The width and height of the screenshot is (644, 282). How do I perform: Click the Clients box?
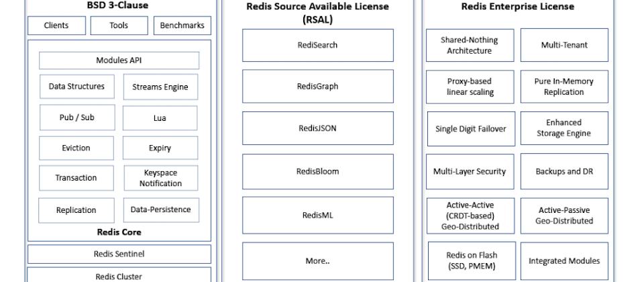coord(56,26)
